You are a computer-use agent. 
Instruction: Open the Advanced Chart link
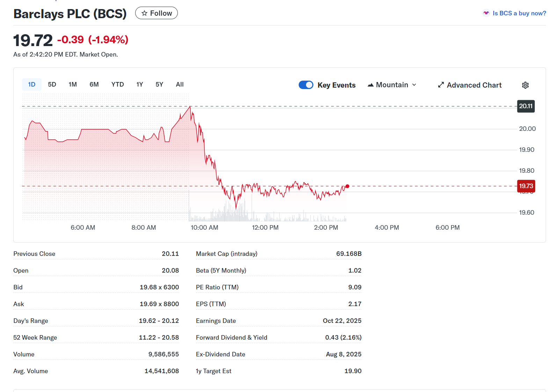[470, 85]
